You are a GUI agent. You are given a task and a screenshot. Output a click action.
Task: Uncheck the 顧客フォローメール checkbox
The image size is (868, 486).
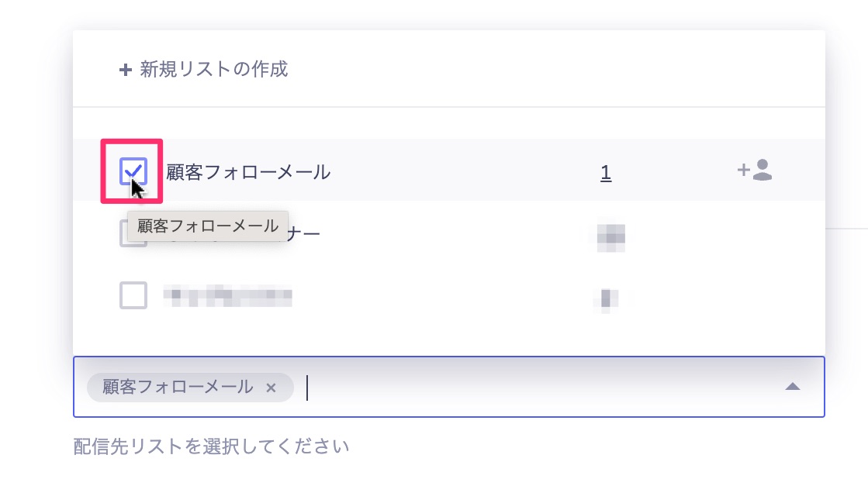pyautogui.click(x=133, y=171)
